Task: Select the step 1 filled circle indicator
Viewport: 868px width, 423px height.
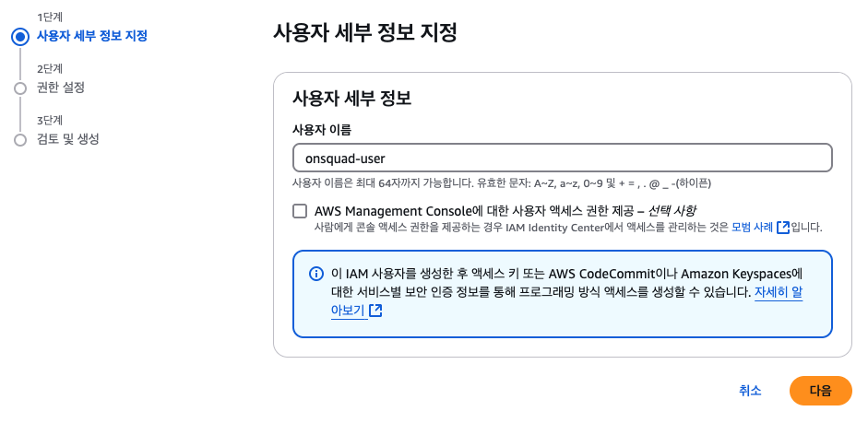Action: click(20, 37)
